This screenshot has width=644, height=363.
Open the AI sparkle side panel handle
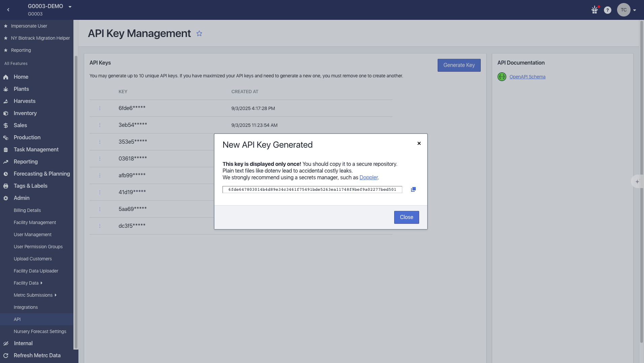[637, 182]
